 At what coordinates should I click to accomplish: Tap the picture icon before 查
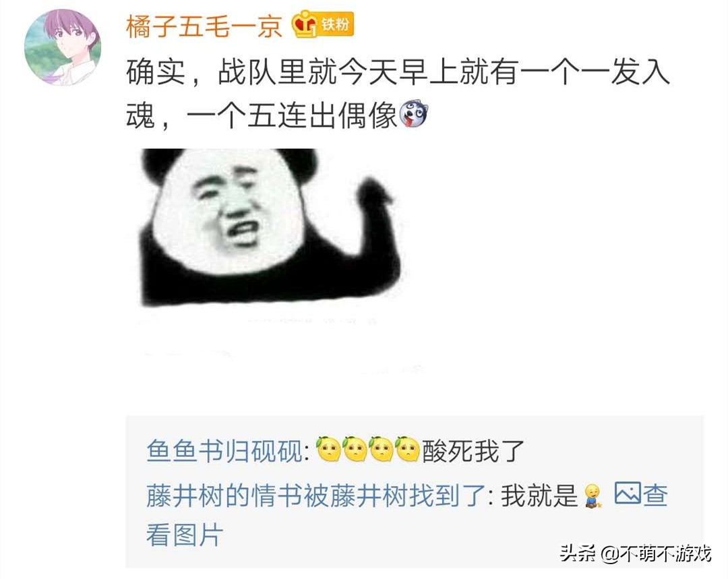pos(628,493)
